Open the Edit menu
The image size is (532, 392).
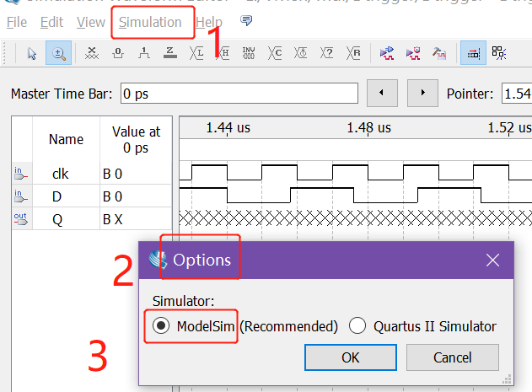pos(51,23)
